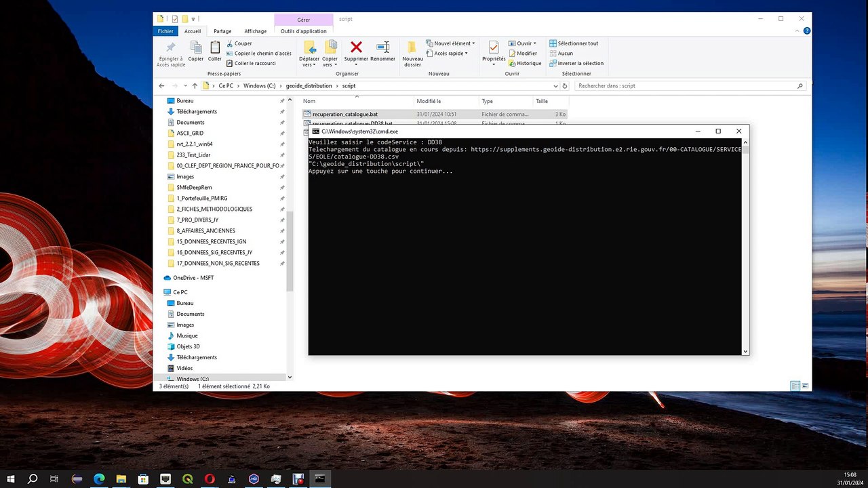868x488 pixels.
Task: Click the Coller clipboard icon
Action: 215,47
